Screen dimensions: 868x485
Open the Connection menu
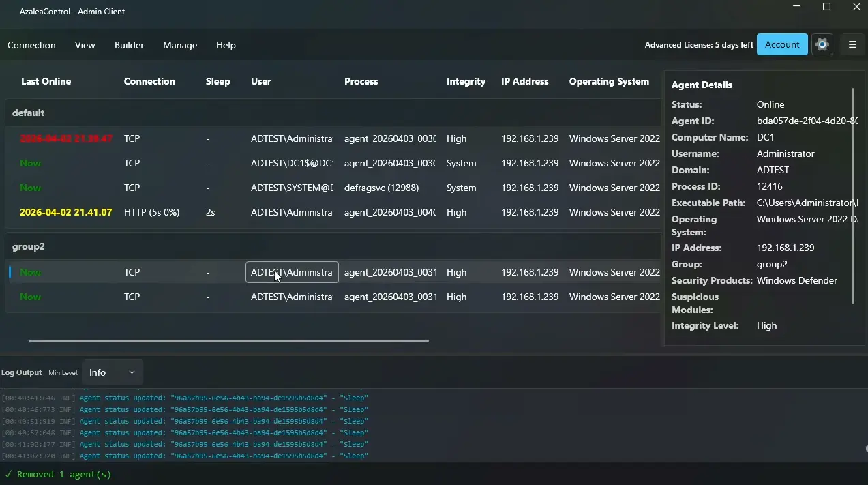click(31, 45)
